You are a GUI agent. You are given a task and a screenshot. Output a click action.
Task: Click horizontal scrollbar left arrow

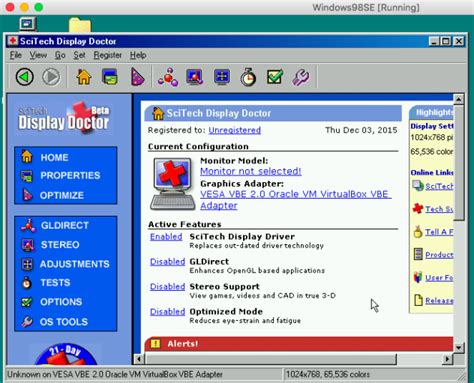pyautogui.click(x=139, y=359)
